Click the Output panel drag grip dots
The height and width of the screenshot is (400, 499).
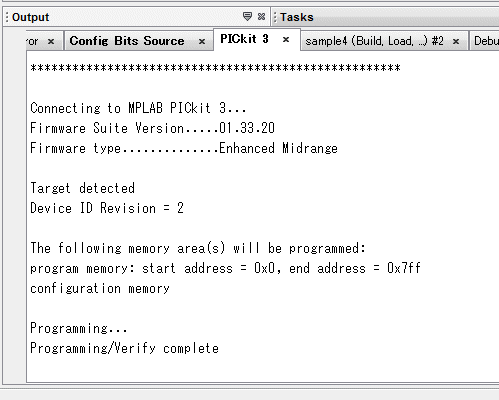click(7, 17)
